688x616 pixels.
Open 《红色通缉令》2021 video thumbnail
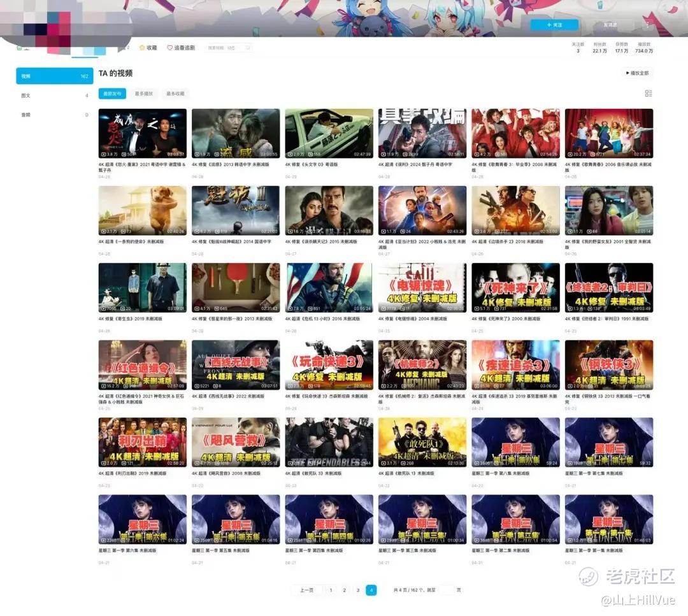pos(143,365)
